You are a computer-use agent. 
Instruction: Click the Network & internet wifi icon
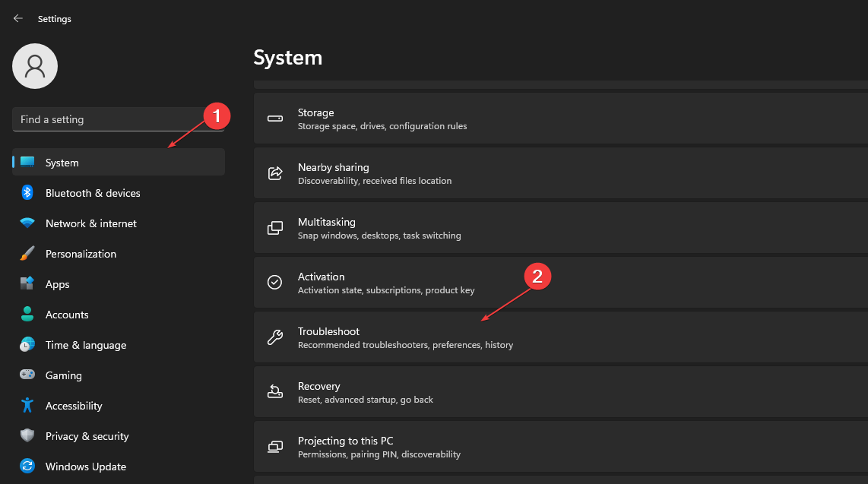(27, 223)
